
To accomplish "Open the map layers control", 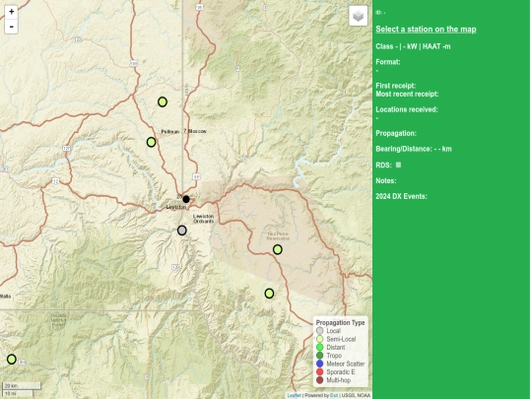I will 359,16.
